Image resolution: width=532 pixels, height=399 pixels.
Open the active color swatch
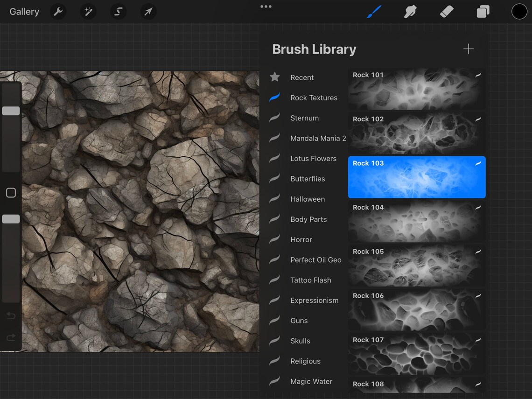[x=519, y=12]
